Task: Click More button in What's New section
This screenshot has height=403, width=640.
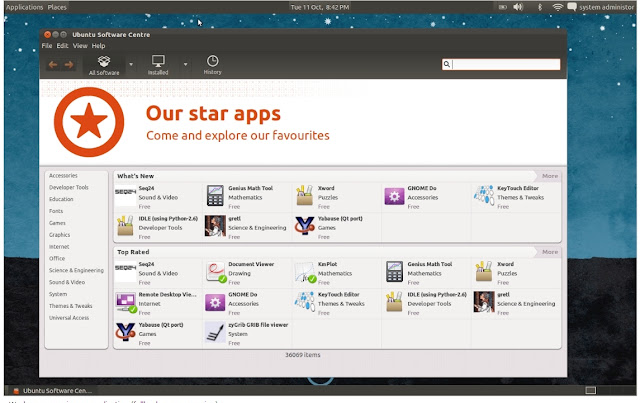Action: coord(549,176)
